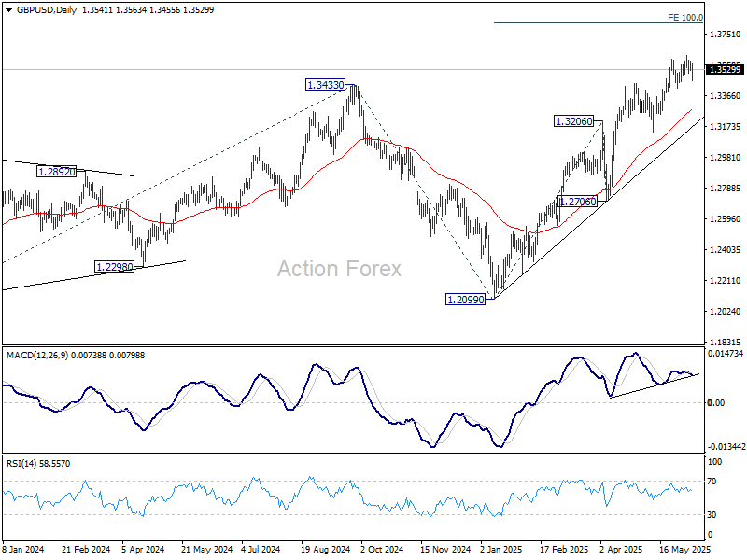Image resolution: width=747 pixels, height=560 pixels.
Task: Select the 19 Aug 2024 date label
Action: coord(325,549)
